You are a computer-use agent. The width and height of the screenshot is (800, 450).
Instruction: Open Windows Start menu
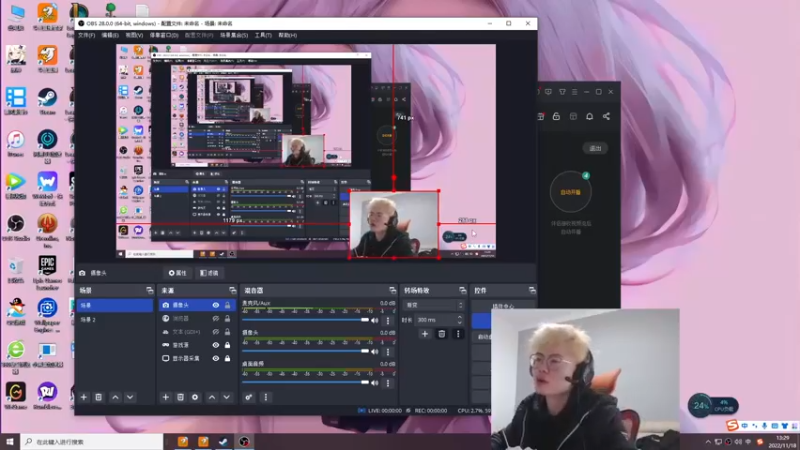pyautogui.click(x=10, y=442)
